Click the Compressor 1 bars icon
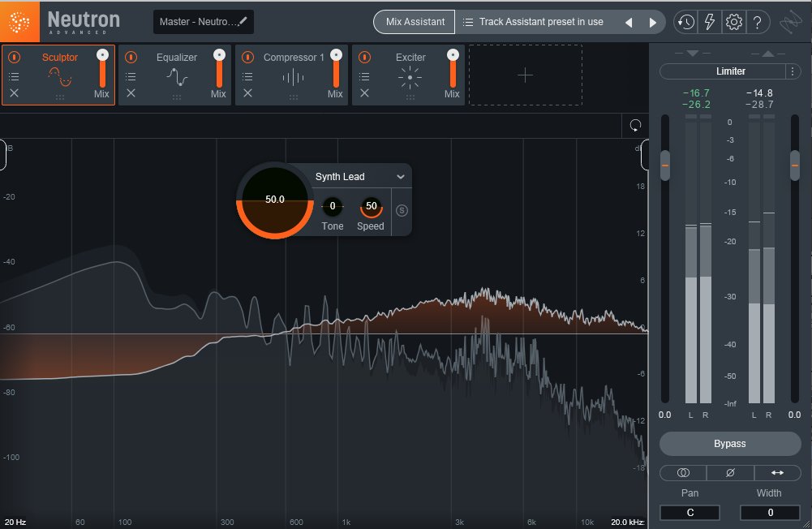 pyautogui.click(x=293, y=78)
